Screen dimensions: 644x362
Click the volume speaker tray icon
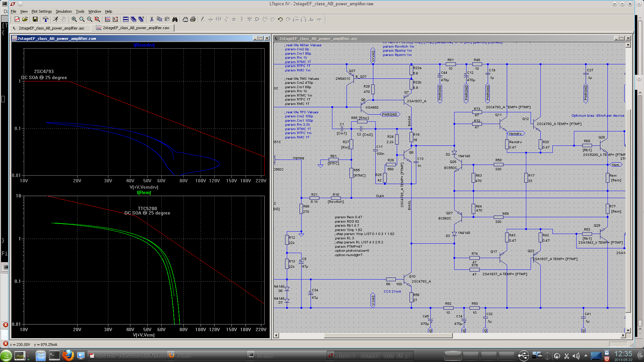pos(576,356)
